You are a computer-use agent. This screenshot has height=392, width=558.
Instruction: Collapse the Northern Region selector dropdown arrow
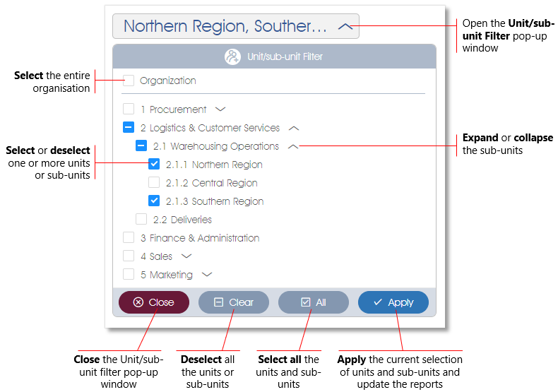click(x=345, y=26)
